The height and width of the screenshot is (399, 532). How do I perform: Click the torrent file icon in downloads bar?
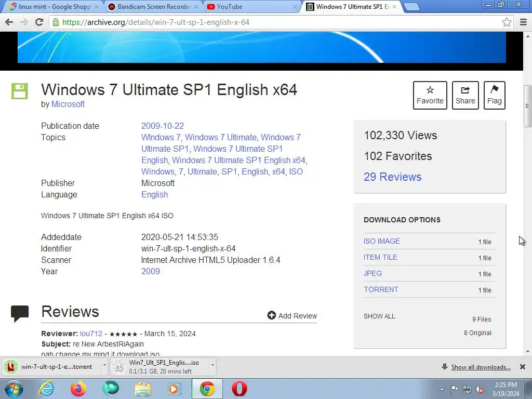tap(11, 367)
